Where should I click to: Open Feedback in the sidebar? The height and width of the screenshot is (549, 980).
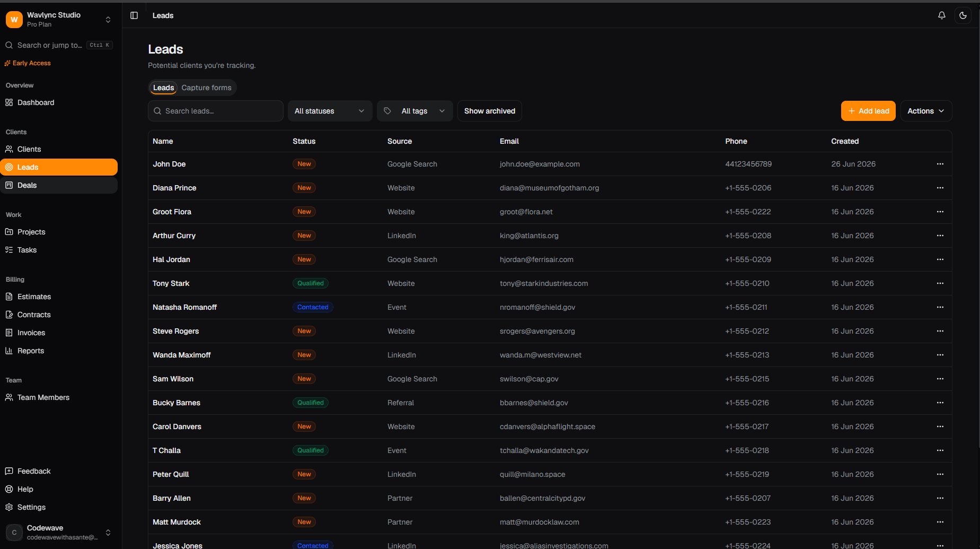pos(59,471)
